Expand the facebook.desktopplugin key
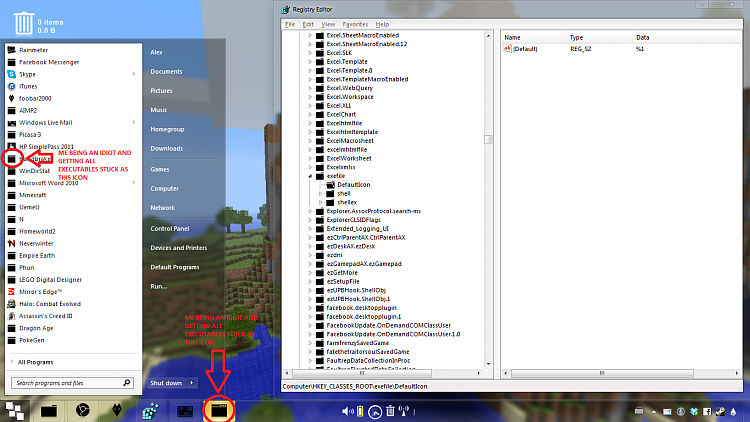Screen dimensions: 750x422 point(310,308)
